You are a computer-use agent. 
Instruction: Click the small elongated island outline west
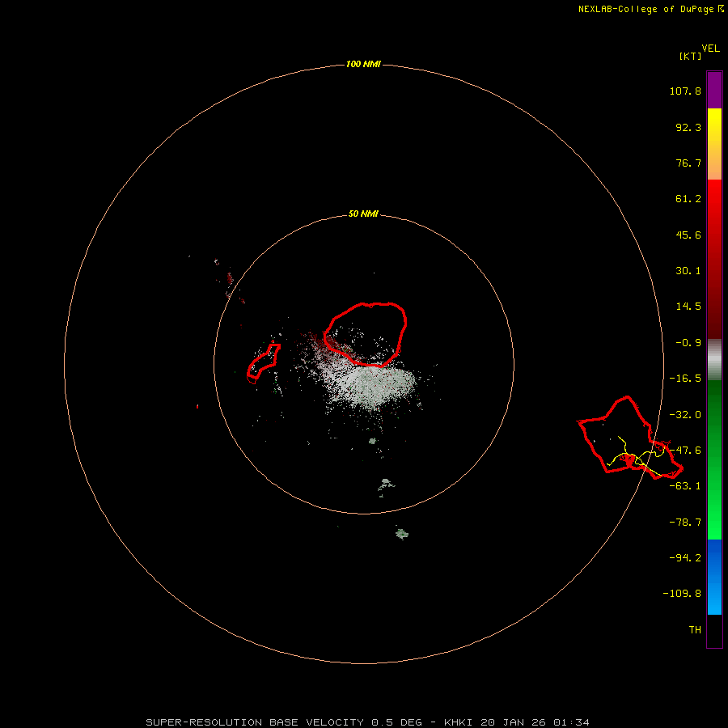click(263, 363)
